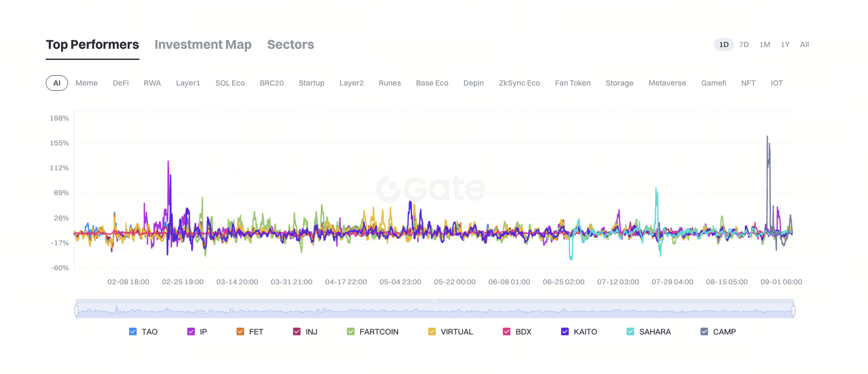Show the SOL Eco sector
The image size is (868, 374).
230,83
